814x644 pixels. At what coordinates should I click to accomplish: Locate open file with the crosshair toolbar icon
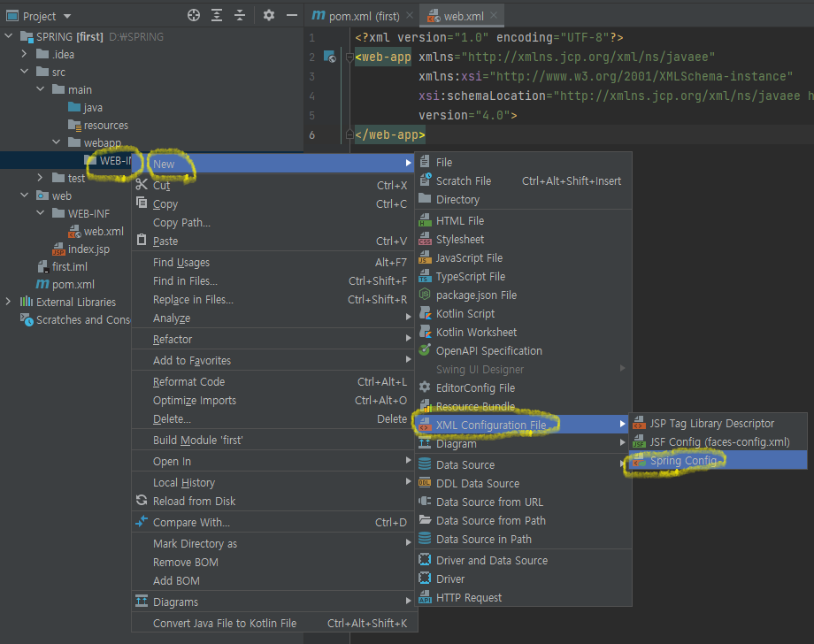tap(193, 15)
